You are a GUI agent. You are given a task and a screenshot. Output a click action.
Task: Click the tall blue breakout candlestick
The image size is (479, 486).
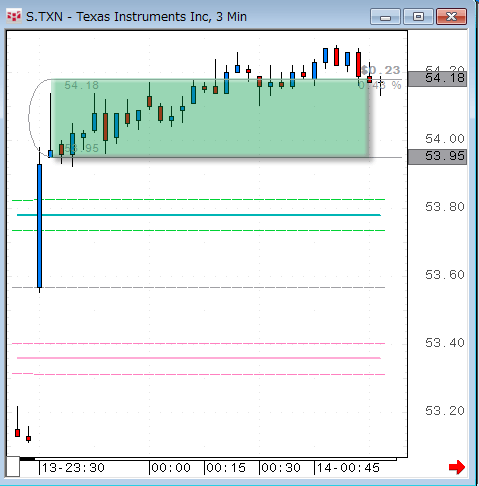tap(39, 226)
